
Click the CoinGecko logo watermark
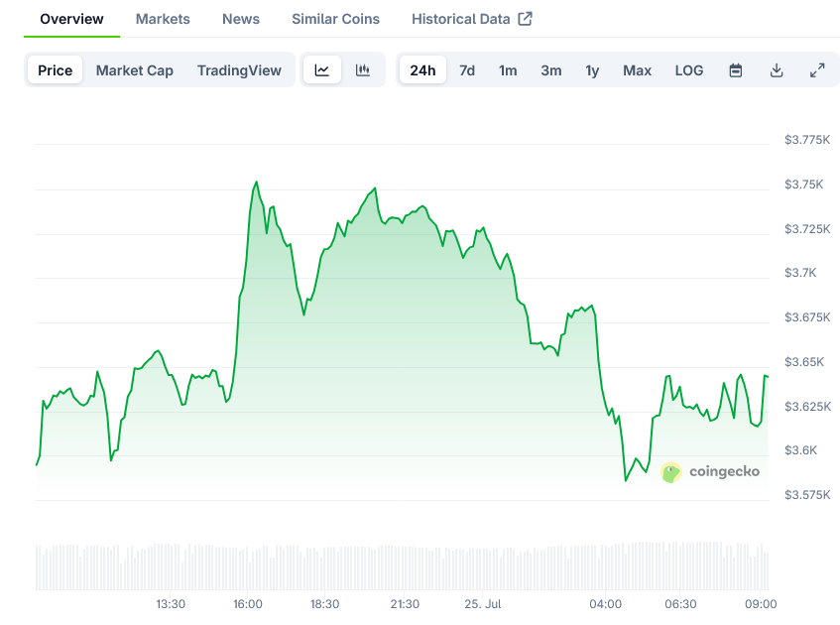point(710,472)
